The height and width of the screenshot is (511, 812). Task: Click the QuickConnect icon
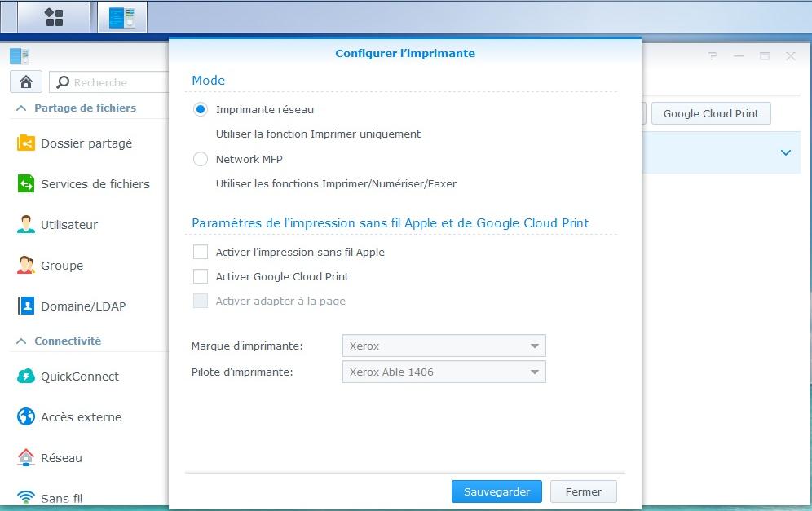point(26,377)
